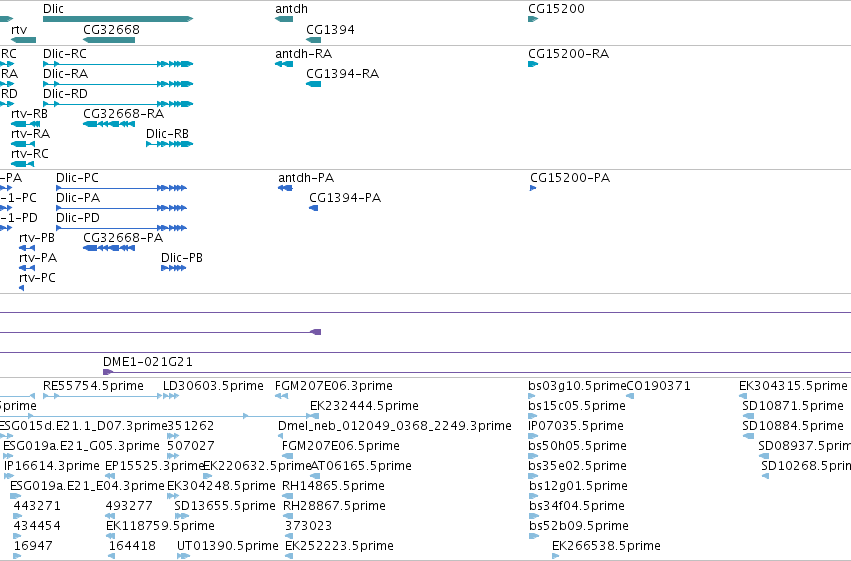The image size is (851, 561).
Task: Select the Dlic-RA transcript
Action: pyautogui.click(x=118, y=84)
